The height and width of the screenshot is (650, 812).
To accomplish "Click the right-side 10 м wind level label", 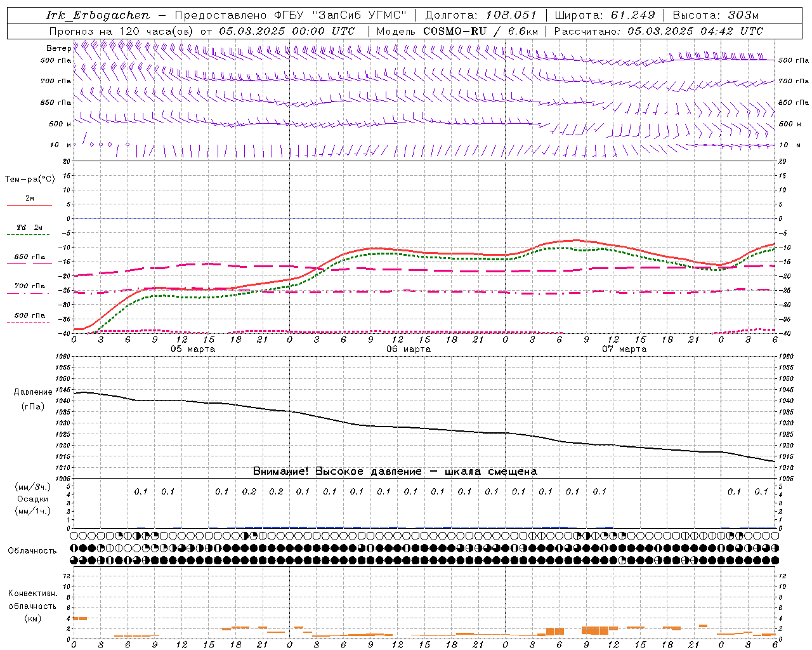I will [x=790, y=145].
